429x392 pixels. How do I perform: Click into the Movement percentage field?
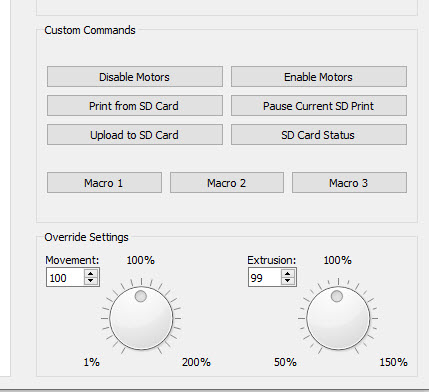point(66,277)
